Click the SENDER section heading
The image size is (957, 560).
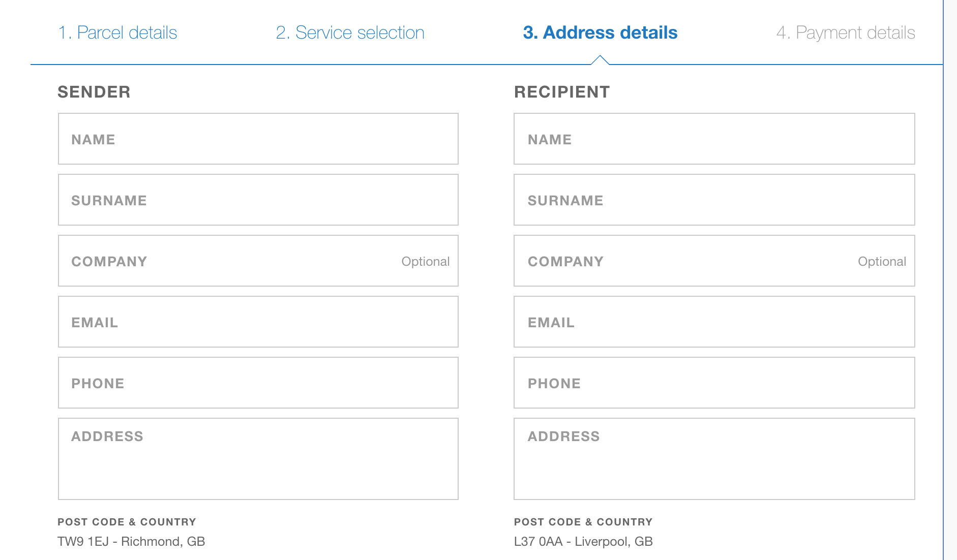pyautogui.click(x=94, y=92)
